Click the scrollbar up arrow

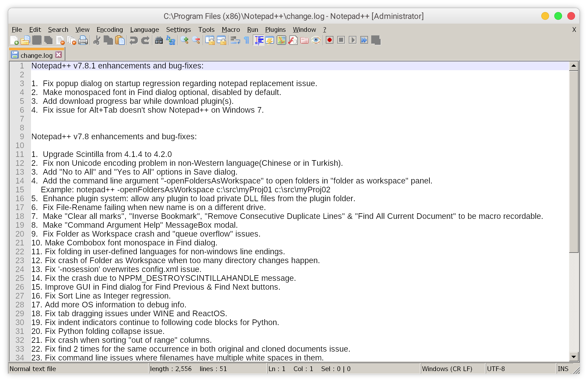(574, 66)
